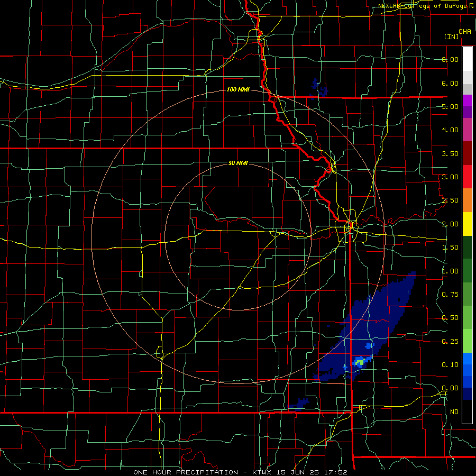The width and height of the screenshot is (476, 476).
Task: Click the pink legend swatch near 4.00
Action: pos(467,130)
